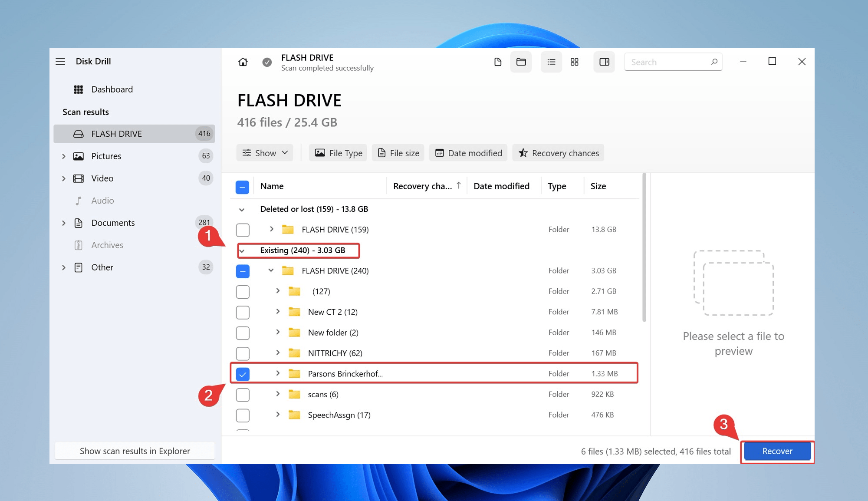Check the NITTRICHY (62) folder checkbox
This screenshot has width=868, height=501.
click(x=243, y=353)
